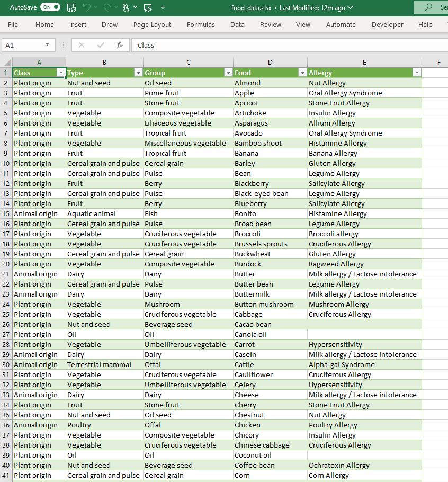The width and height of the screenshot is (448, 482).
Task: Toggle the AutoSave switch
Action: click(x=50, y=7)
